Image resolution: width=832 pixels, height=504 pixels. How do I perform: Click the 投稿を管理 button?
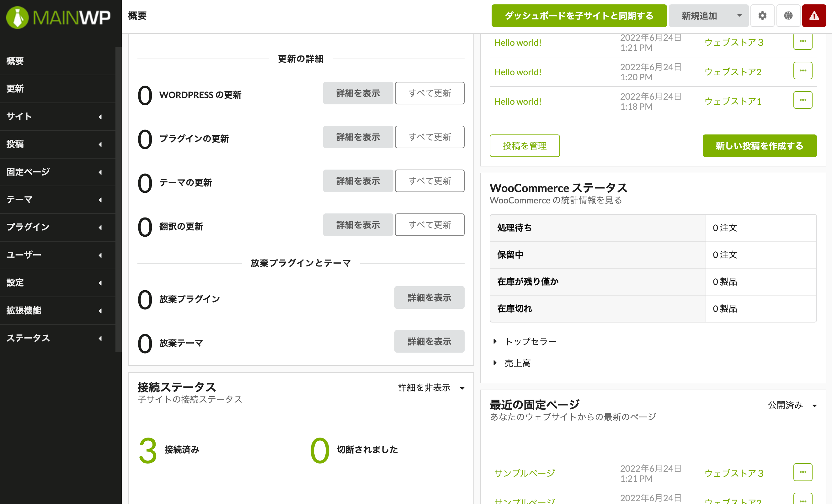[524, 146]
